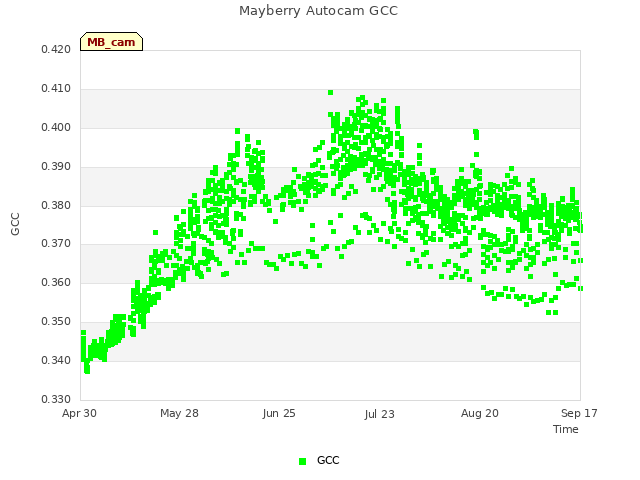Click the Apr 30 x-axis label
Viewport: 640px width, 480px height.
coord(79,413)
